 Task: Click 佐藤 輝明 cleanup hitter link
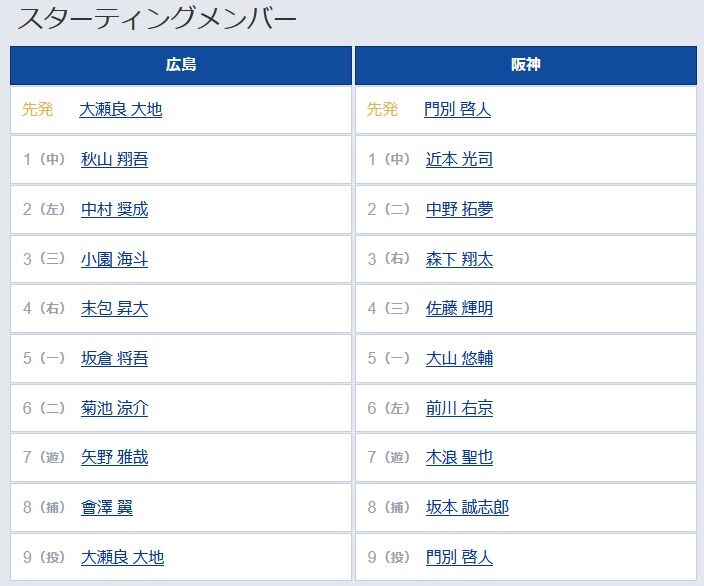(x=459, y=308)
